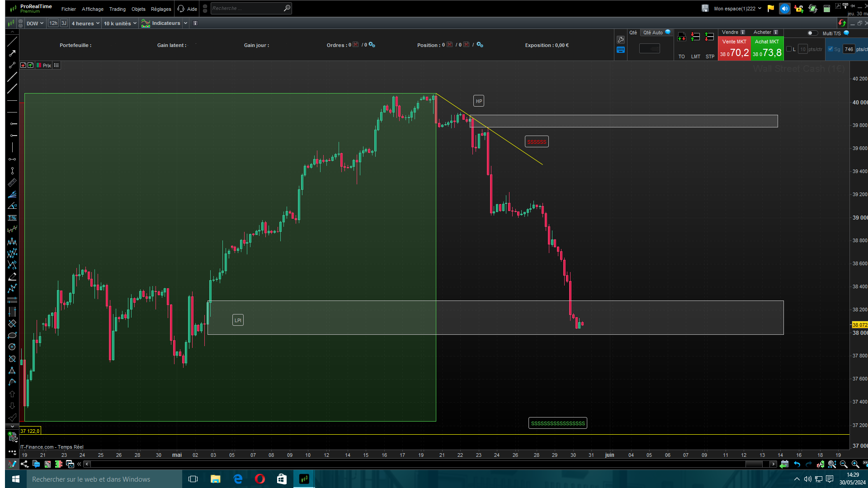Select the ruler measurement tool
Image resolution: width=868 pixels, height=488 pixels.
click(12, 183)
